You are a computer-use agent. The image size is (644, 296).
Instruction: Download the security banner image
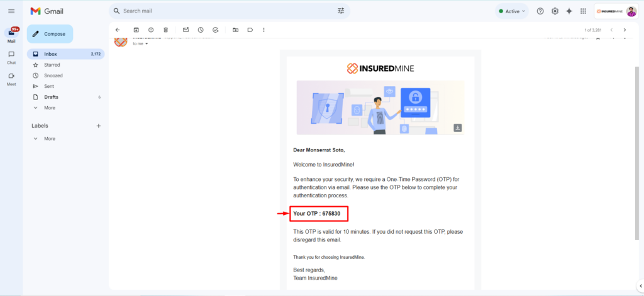[458, 128]
